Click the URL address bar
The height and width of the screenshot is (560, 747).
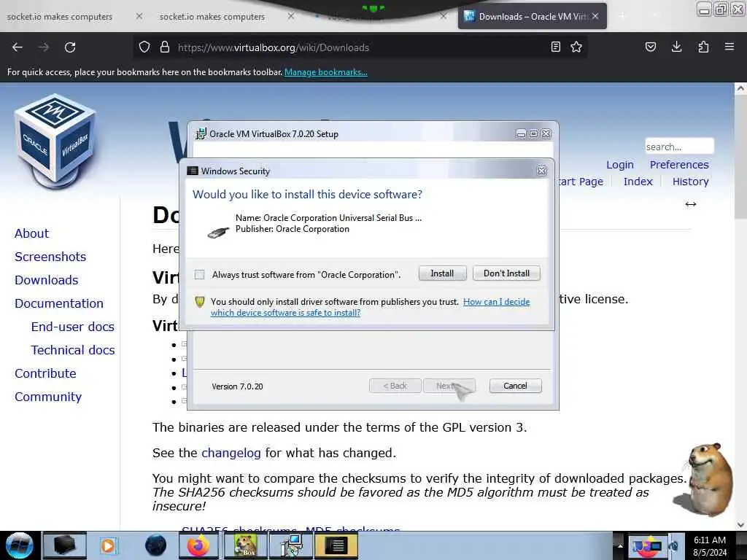coord(362,47)
